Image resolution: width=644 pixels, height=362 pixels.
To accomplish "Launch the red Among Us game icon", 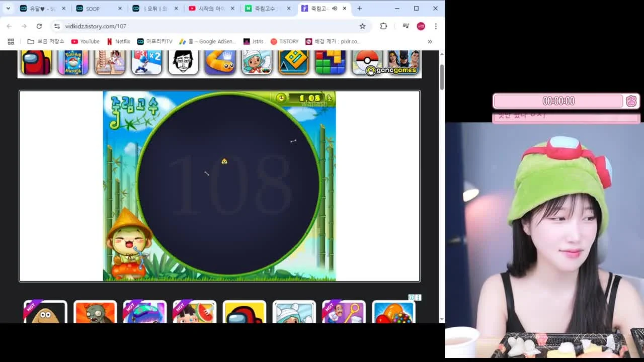I will click(36, 62).
